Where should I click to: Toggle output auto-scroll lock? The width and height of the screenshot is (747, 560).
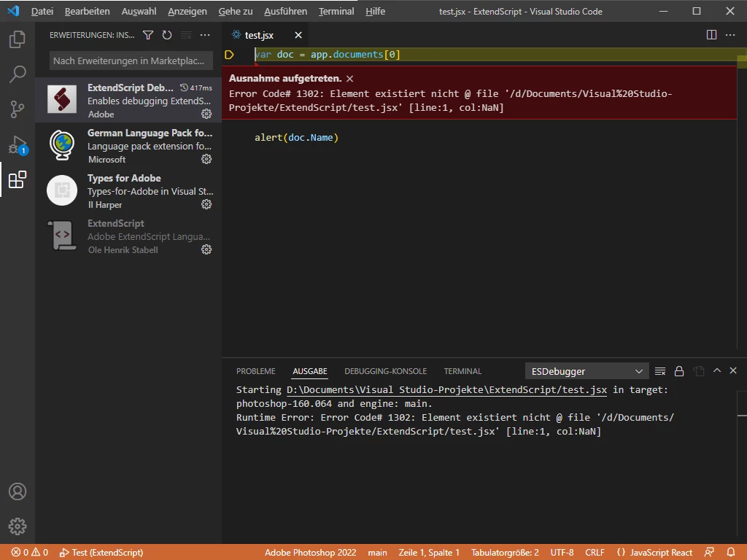pos(679,371)
